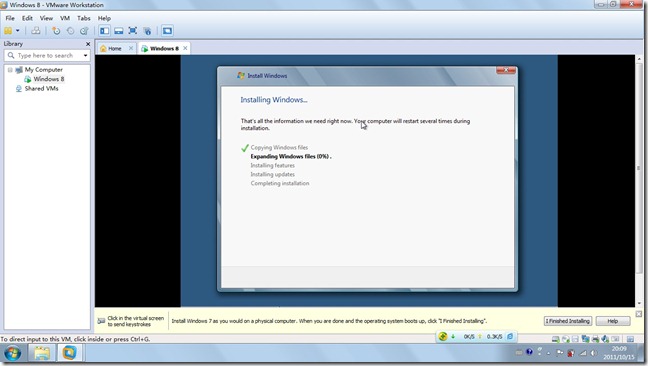Image resolution: width=648 pixels, height=366 pixels.
Task: Click the floppy device status icon
Action: pyautogui.click(x=575, y=339)
